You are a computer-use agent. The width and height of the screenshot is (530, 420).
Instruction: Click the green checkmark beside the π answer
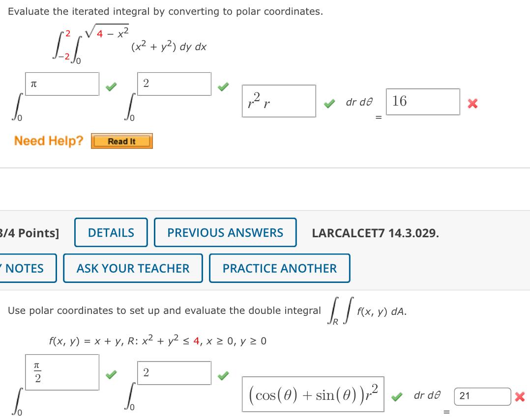(111, 86)
